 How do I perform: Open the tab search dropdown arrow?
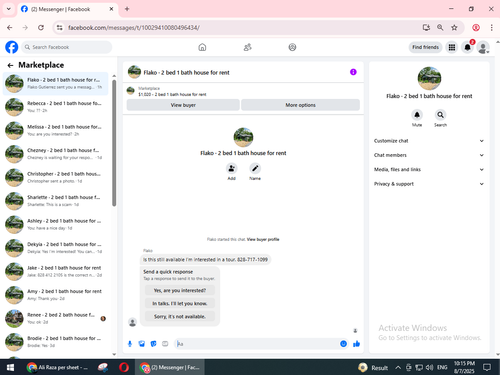pyautogui.click(x=9, y=9)
